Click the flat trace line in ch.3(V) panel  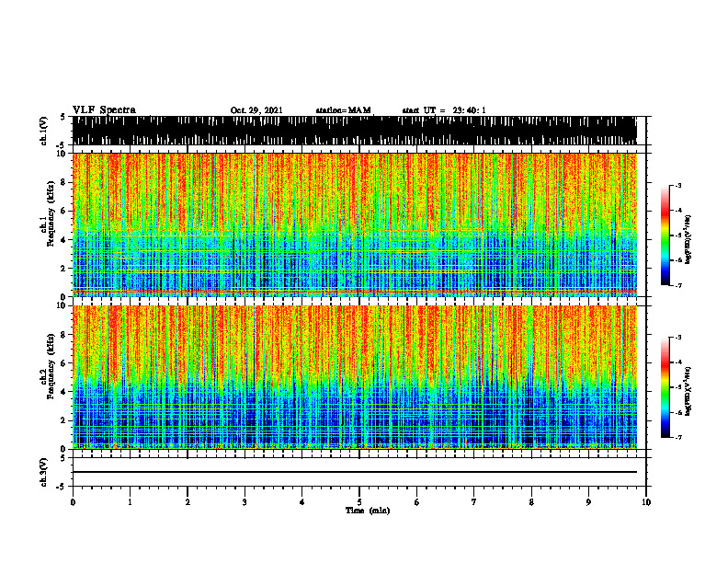(x=355, y=472)
